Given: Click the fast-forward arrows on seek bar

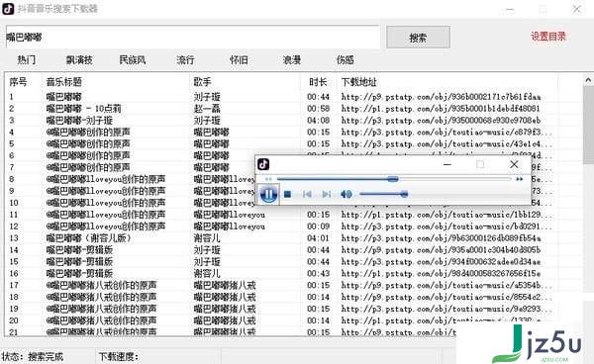Looking at the screenshot, I should point(520,179).
